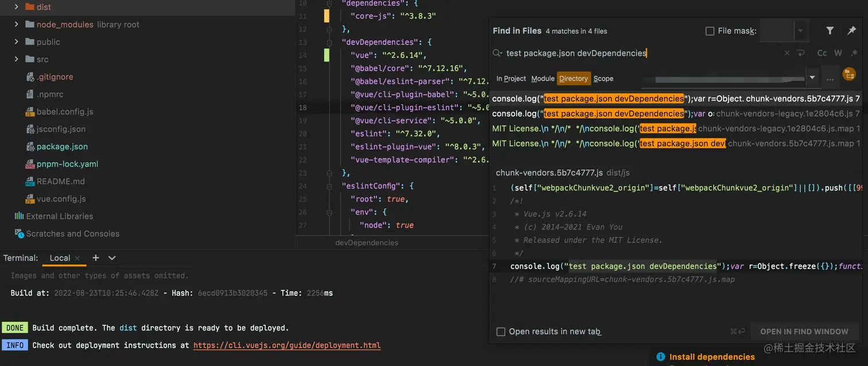This screenshot has width=868, height=366.
Task: Click the README.md markdown icon
Action: 30,182
